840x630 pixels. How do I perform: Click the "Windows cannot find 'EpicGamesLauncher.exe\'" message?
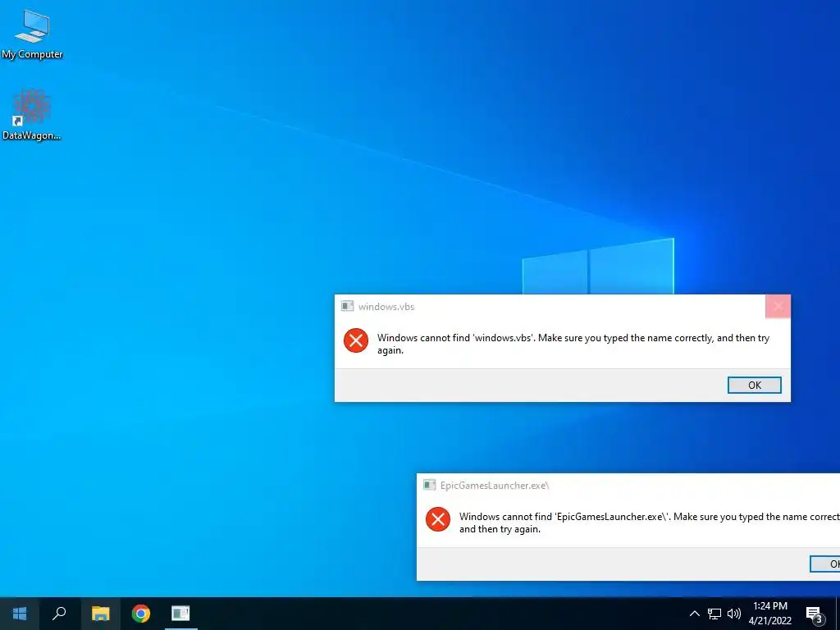click(x=650, y=523)
